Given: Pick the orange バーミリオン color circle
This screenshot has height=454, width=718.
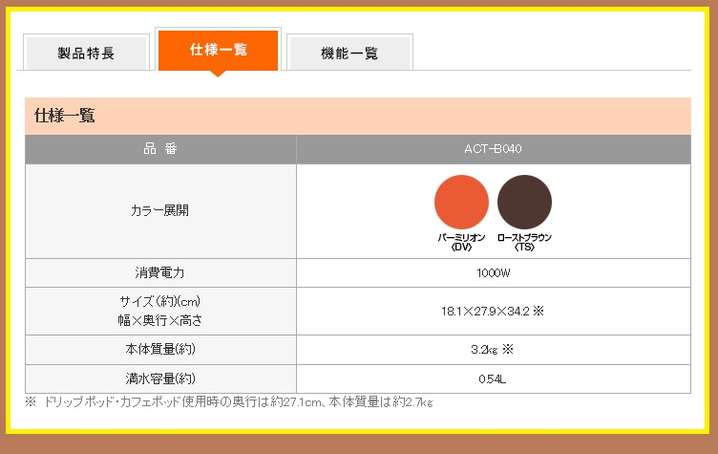Looking at the screenshot, I should [461, 201].
